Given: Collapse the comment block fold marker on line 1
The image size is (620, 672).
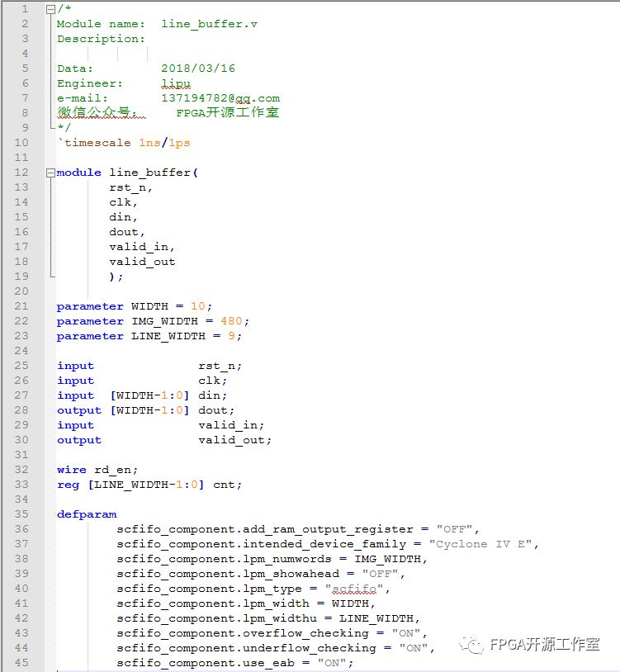Looking at the screenshot, I should coord(50,9).
